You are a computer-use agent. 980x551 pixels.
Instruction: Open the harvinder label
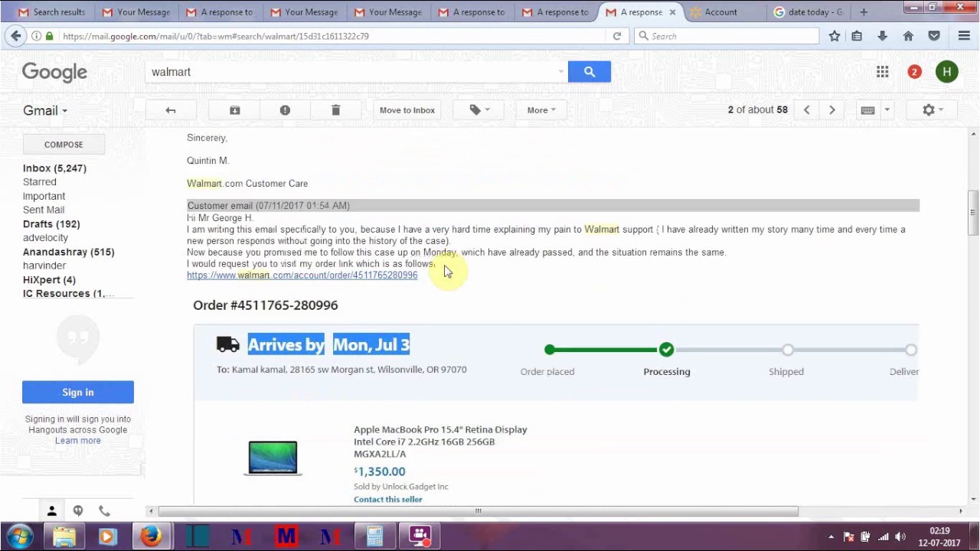44,266
